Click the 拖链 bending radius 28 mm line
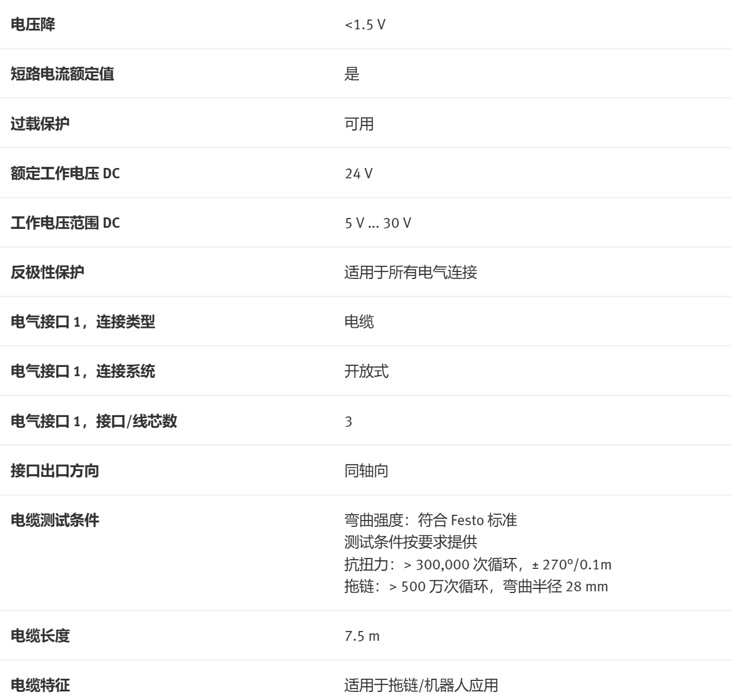Viewport: 731px width, 700px height. click(476, 587)
